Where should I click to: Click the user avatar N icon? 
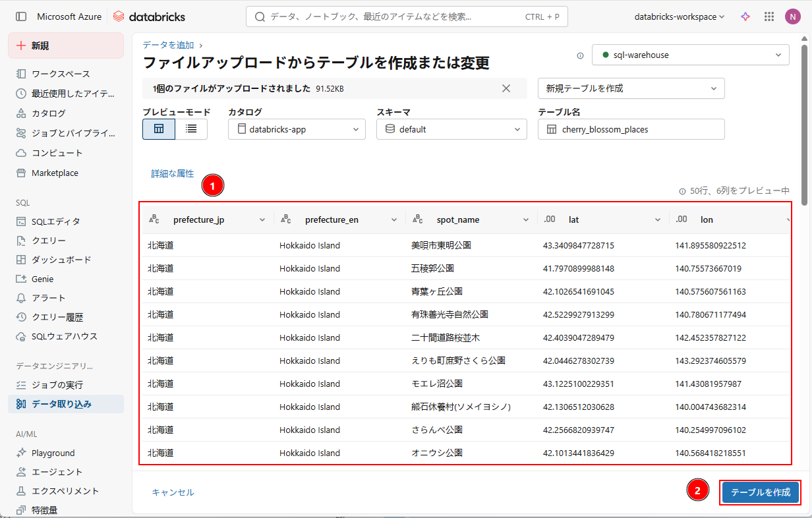click(x=792, y=16)
